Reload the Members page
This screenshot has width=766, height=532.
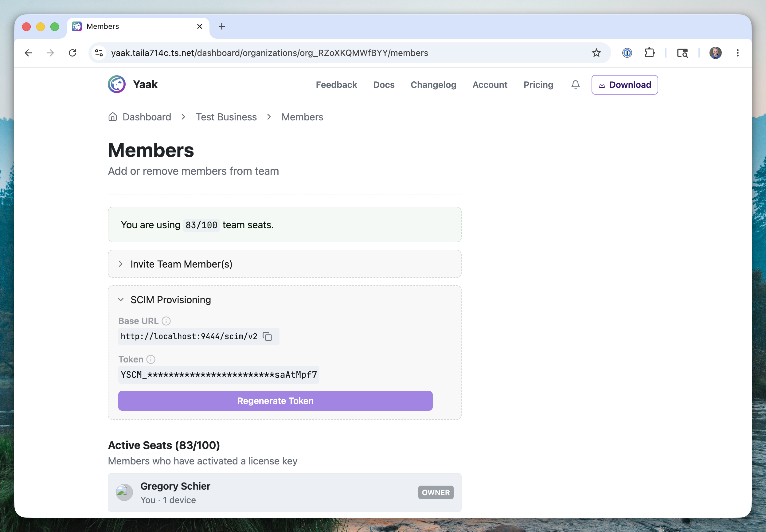click(72, 53)
